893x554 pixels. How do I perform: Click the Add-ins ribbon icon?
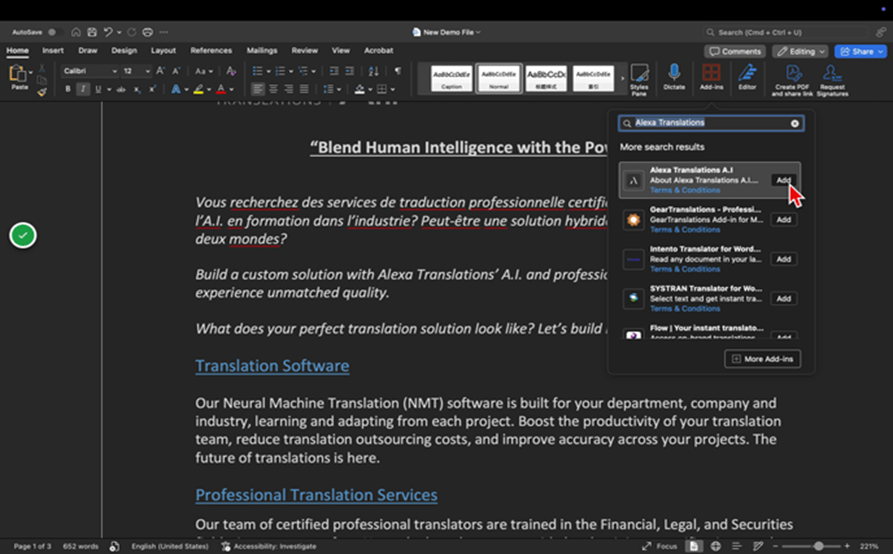[711, 77]
